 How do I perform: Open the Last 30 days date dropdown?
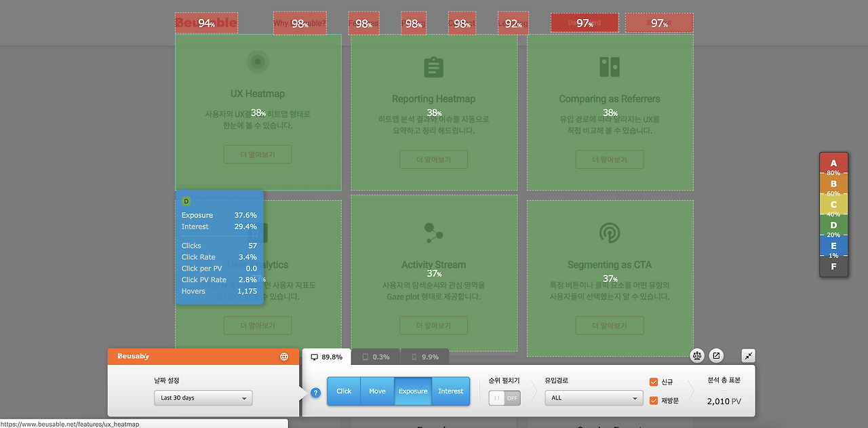[203, 398]
